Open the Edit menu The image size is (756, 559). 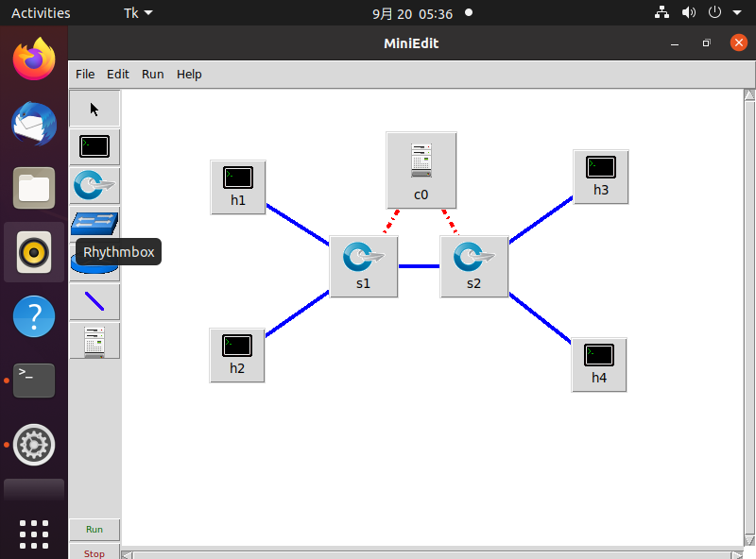coord(118,75)
